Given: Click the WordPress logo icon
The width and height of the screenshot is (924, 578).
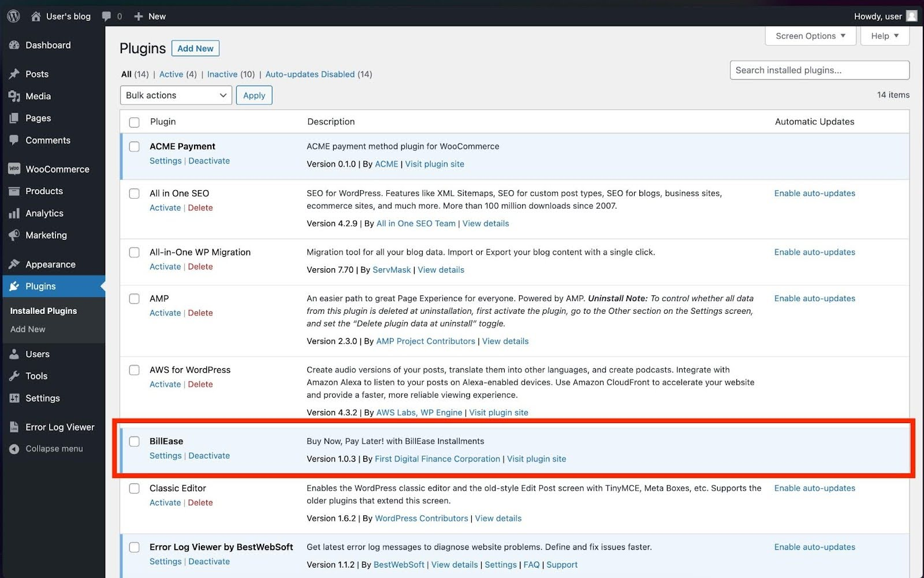Looking at the screenshot, I should (x=14, y=16).
